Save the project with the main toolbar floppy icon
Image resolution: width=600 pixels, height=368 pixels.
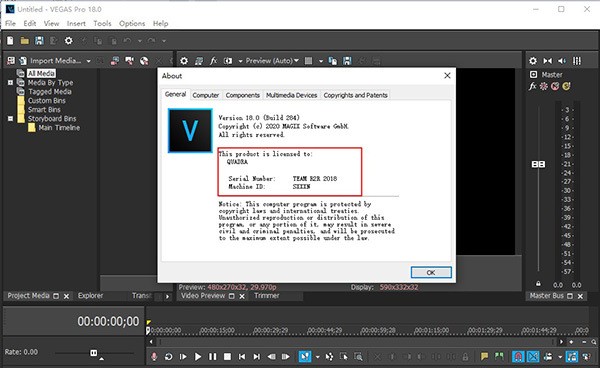click(x=39, y=41)
